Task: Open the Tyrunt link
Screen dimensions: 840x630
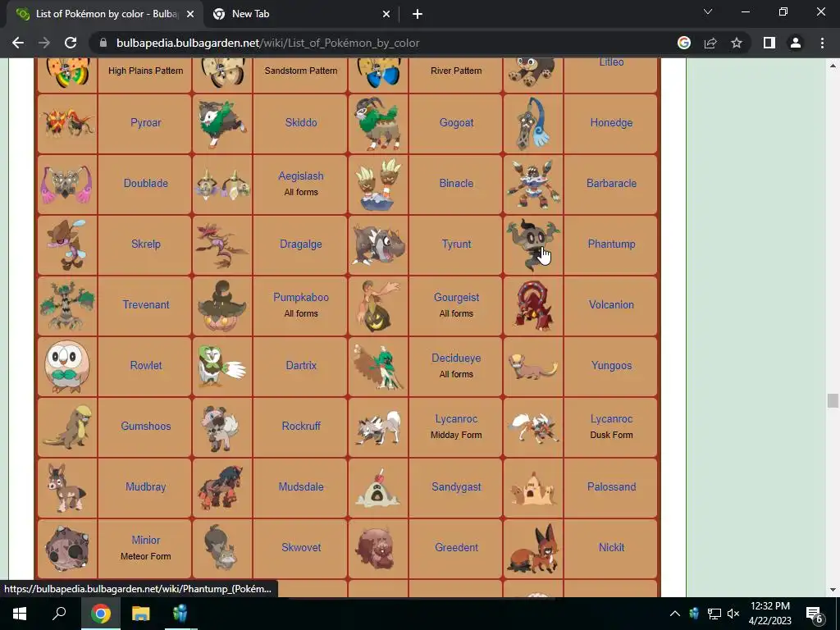Action: (456, 244)
